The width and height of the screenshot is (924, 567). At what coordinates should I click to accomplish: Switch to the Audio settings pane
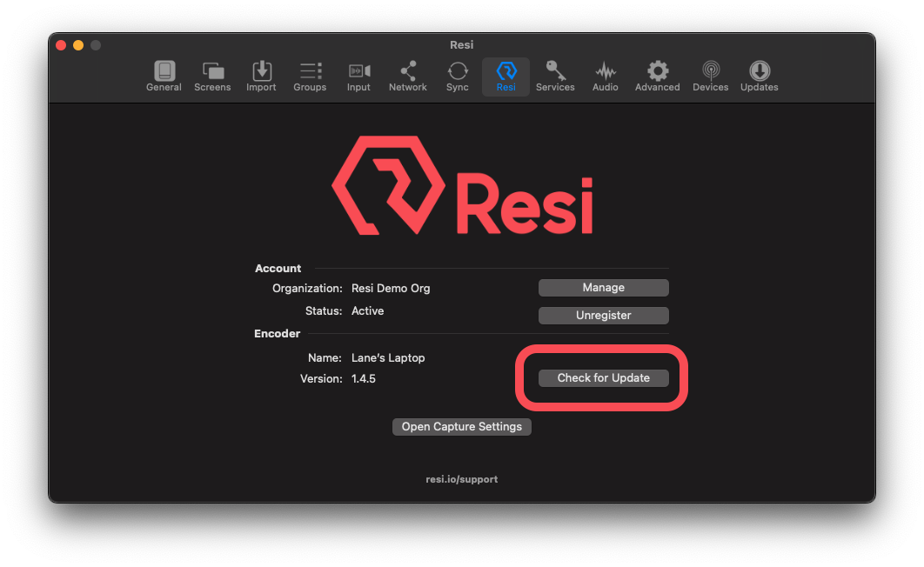pos(605,76)
